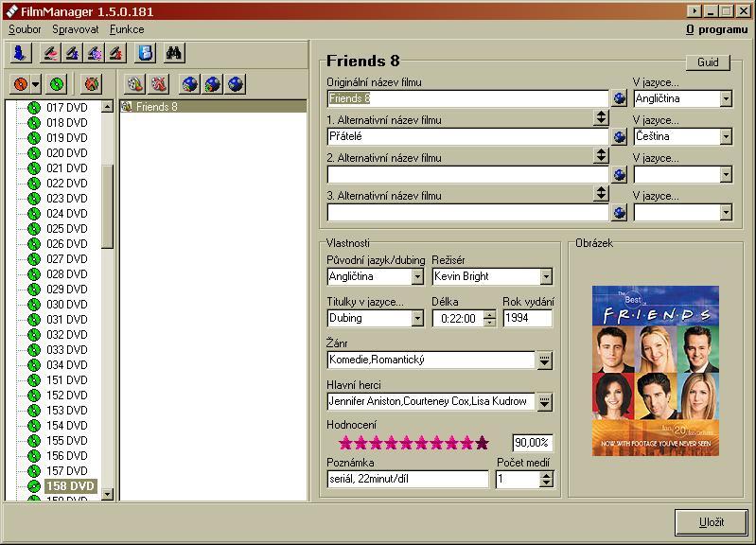The image size is (756, 545).
Task: Open the orange disc dropdown arrow
Action: 35,84
